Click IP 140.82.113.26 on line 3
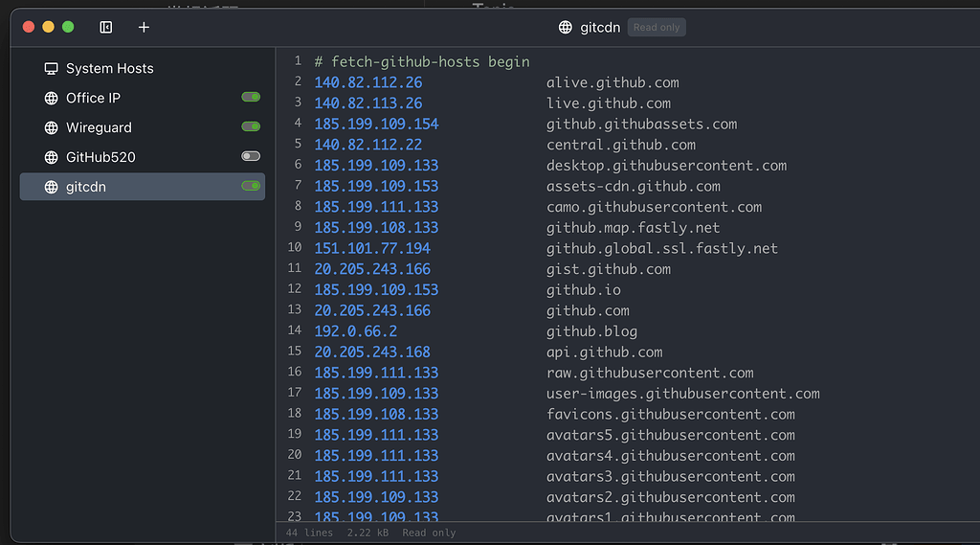This screenshot has height=545, width=980. [x=368, y=103]
